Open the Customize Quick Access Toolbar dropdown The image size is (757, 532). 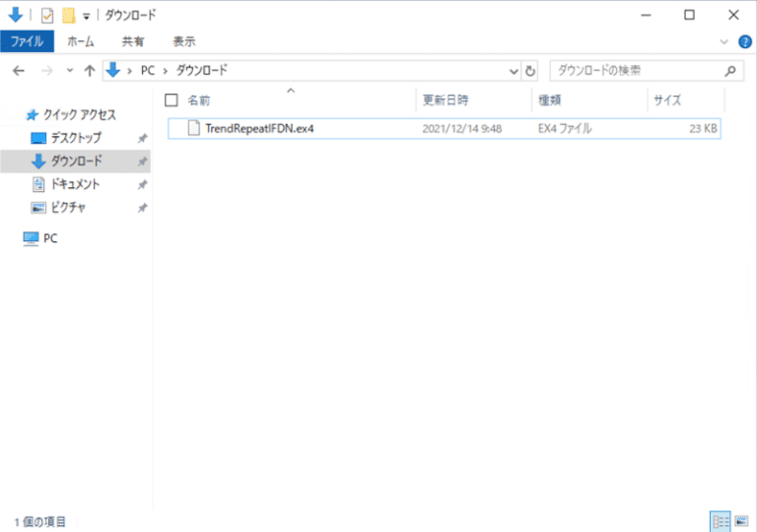coord(86,17)
